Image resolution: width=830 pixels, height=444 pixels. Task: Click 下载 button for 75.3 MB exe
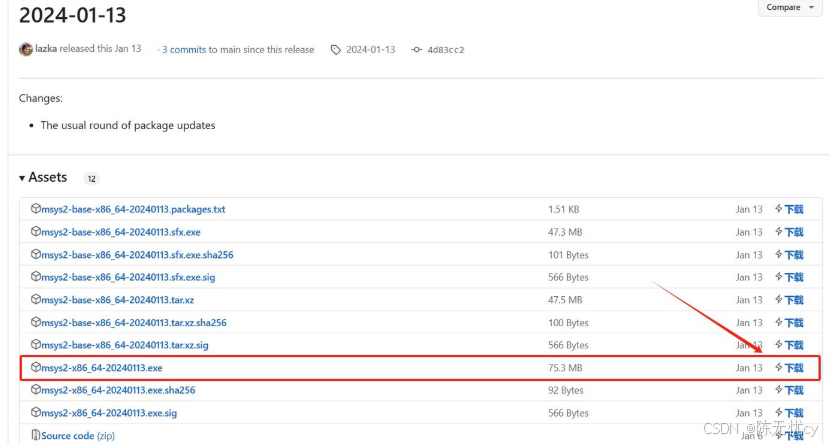[x=789, y=368]
